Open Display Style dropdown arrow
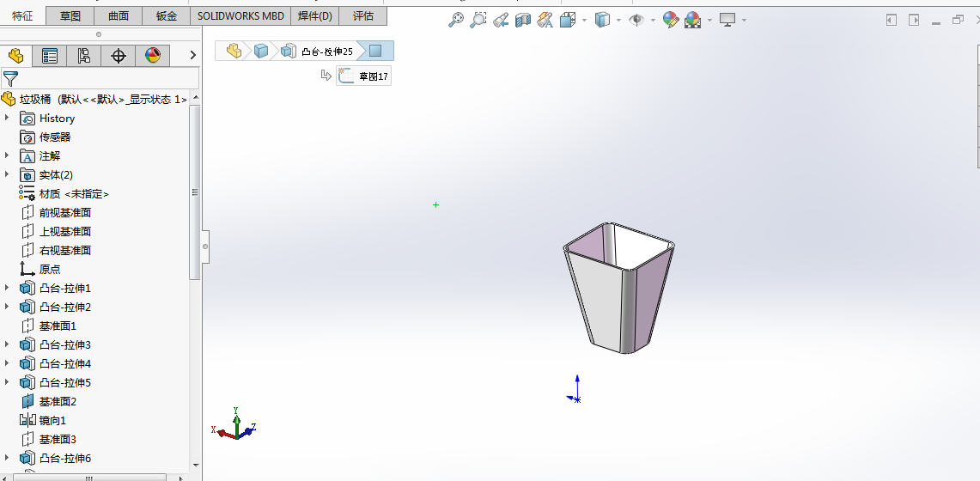The image size is (980, 481). (x=618, y=20)
